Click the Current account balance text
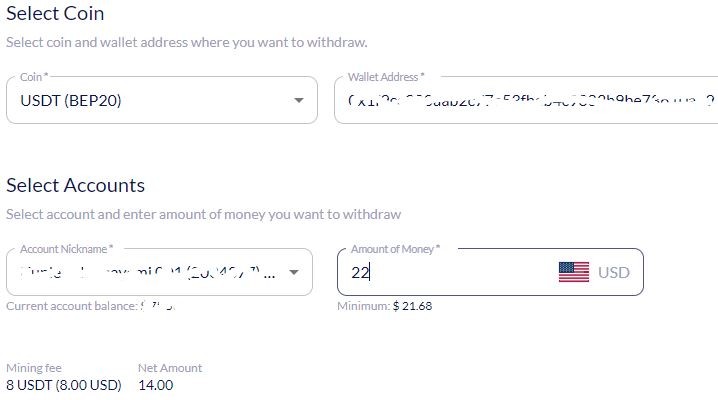The width and height of the screenshot is (718, 400). (x=91, y=306)
